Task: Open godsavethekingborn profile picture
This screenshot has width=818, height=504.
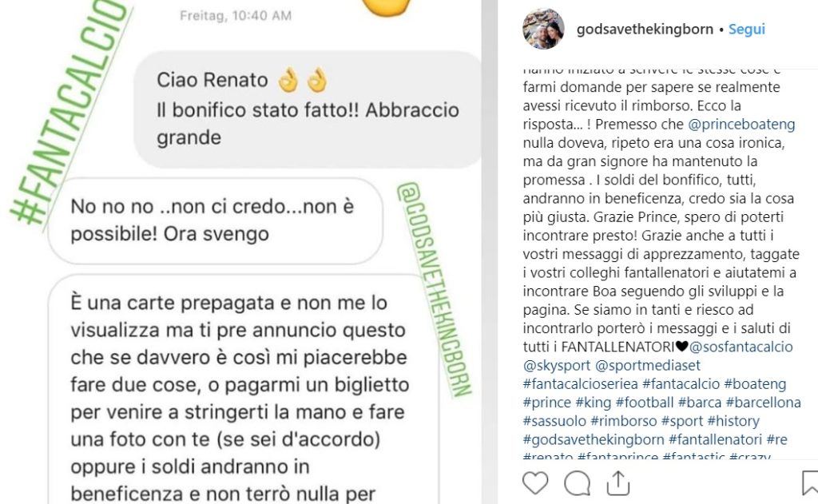Action: click(x=543, y=29)
